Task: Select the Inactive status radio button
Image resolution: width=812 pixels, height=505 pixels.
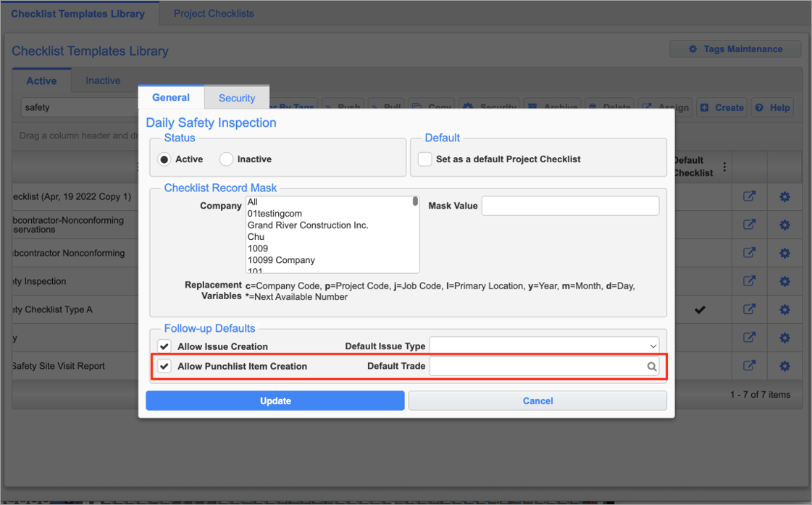Action: tap(226, 159)
